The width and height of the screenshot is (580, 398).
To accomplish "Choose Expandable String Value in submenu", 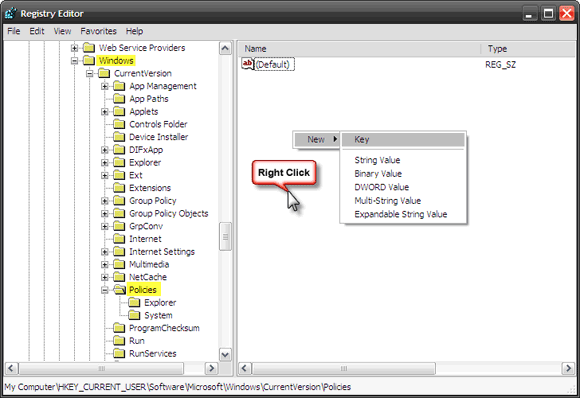I will 401,214.
